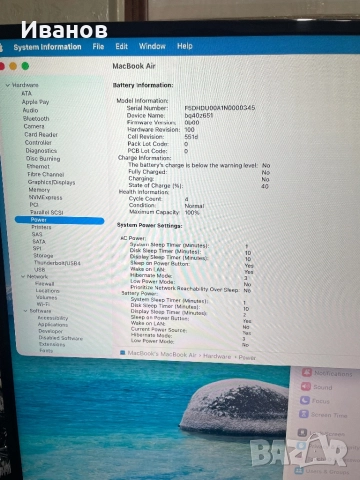Select ATA in the sidebar
Image resolution: width=360 pixels, height=480 pixels.
[x=26, y=94]
